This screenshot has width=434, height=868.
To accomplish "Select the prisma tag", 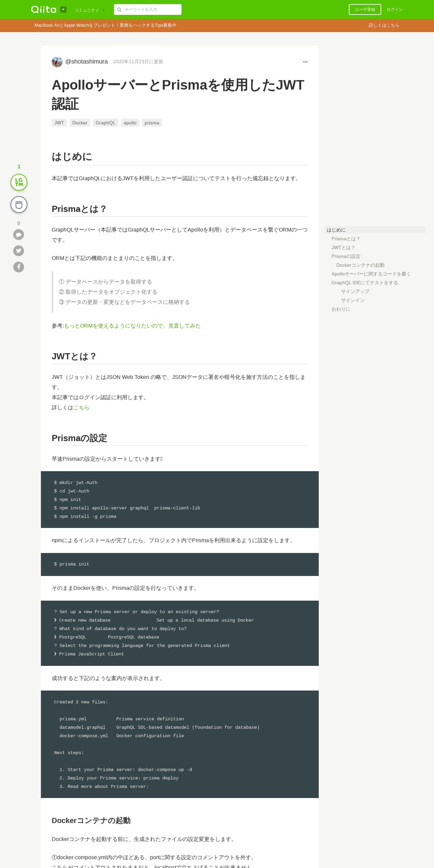I will coord(152,123).
